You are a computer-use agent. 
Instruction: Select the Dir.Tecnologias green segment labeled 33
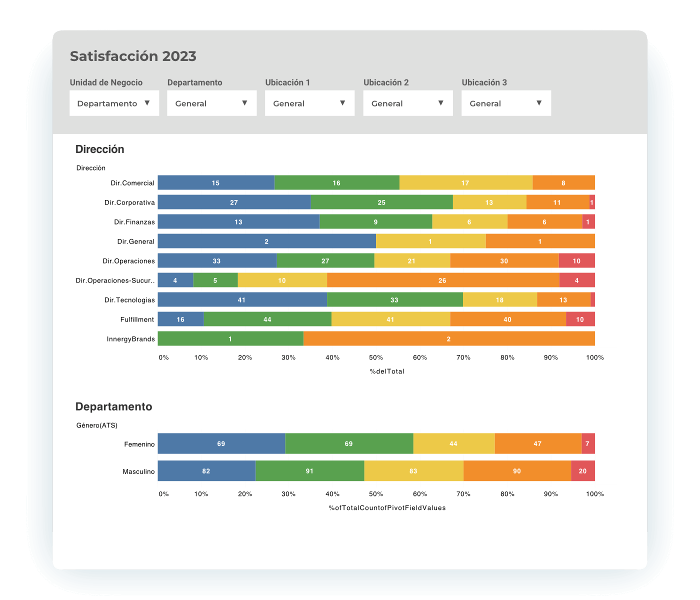tap(395, 299)
